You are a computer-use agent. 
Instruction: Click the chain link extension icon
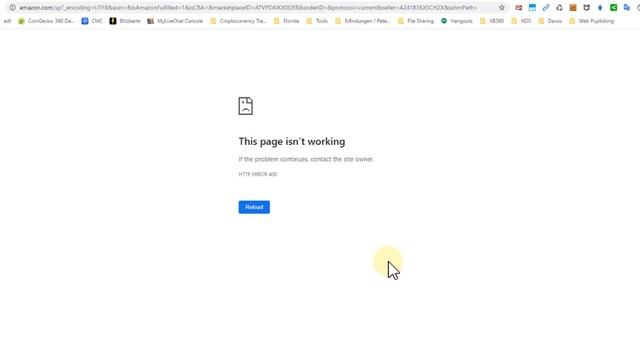tap(546, 8)
